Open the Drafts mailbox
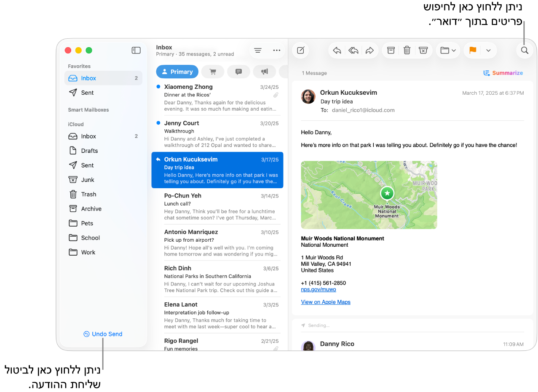Screen dimensions: 538x392 [x=103, y=151]
